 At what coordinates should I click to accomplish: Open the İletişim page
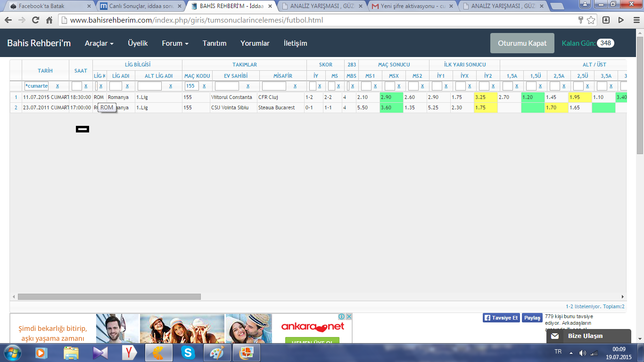[295, 43]
